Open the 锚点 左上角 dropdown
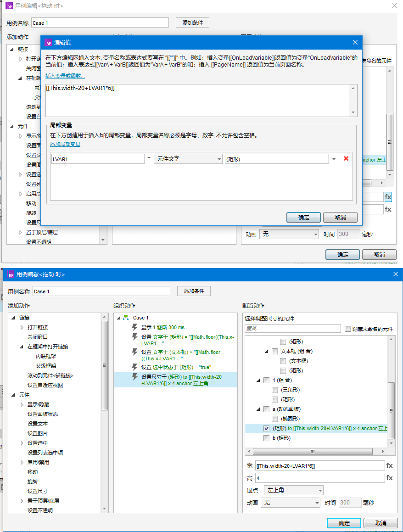 click(x=293, y=490)
